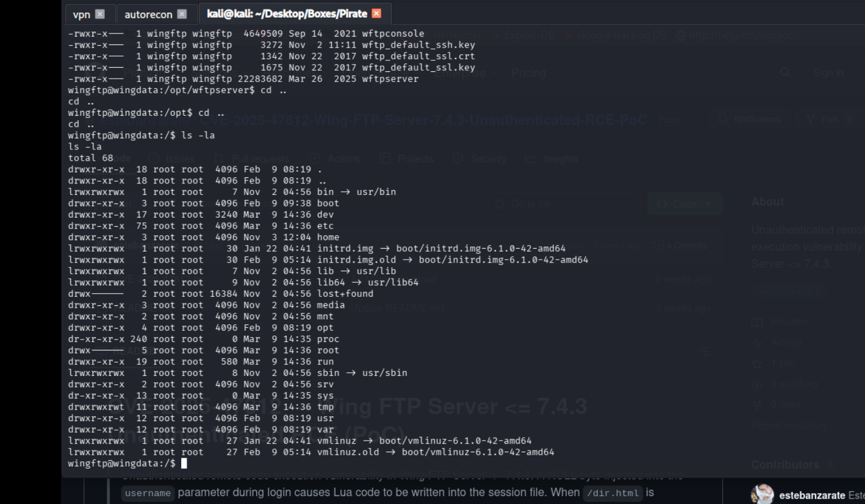Select the kali@kali ~/Desktop/Boxes/Pirate tab
This screenshot has width=865, height=504.
click(x=287, y=13)
